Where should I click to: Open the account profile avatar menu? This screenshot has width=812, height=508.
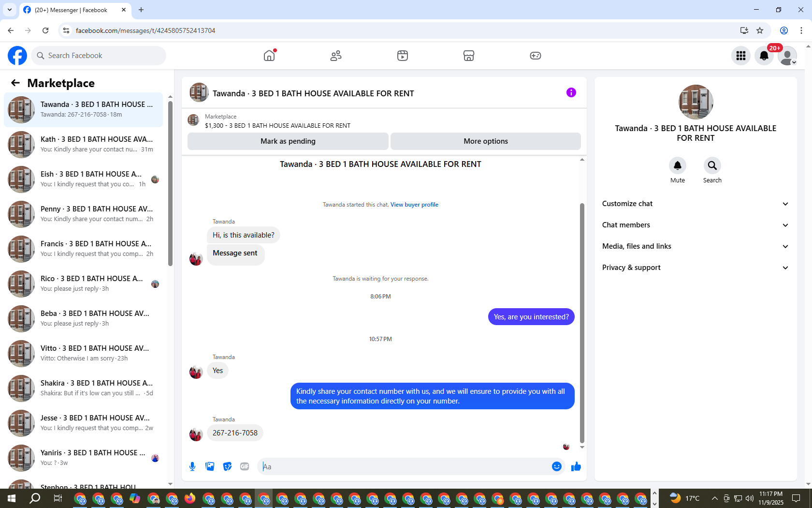787,56
